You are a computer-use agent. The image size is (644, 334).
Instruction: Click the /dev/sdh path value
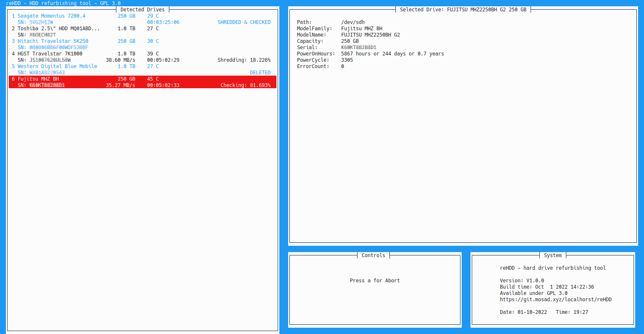[x=352, y=22]
